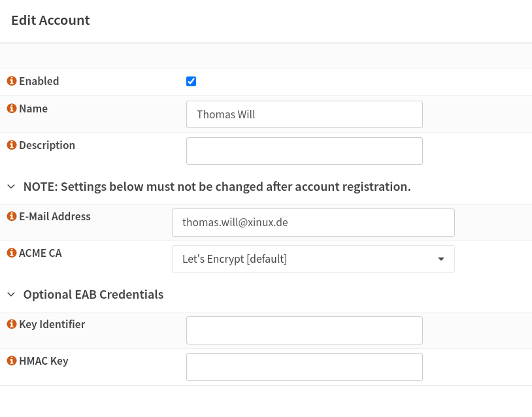The height and width of the screenshot is (417, 532).
Task: Focus the Key Identifier input field
Action: pos(304,330)
